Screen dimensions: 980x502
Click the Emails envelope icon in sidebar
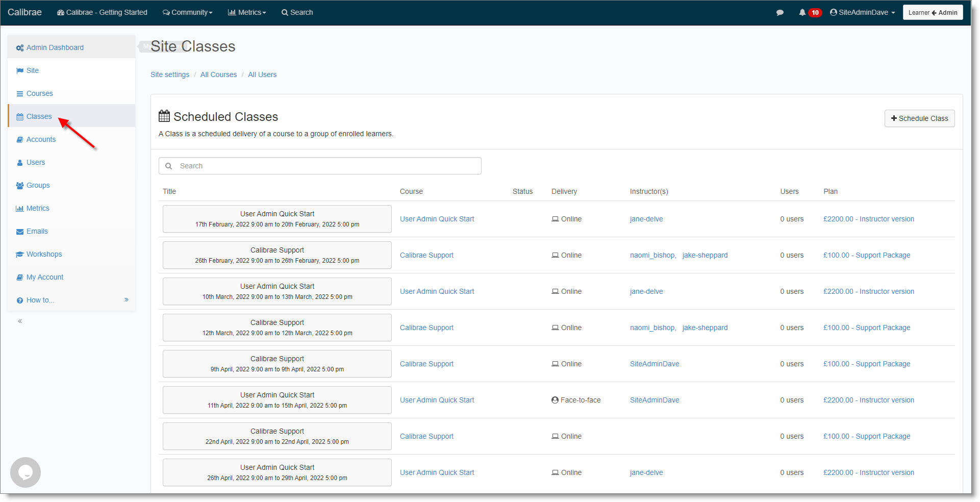(20, 232)
